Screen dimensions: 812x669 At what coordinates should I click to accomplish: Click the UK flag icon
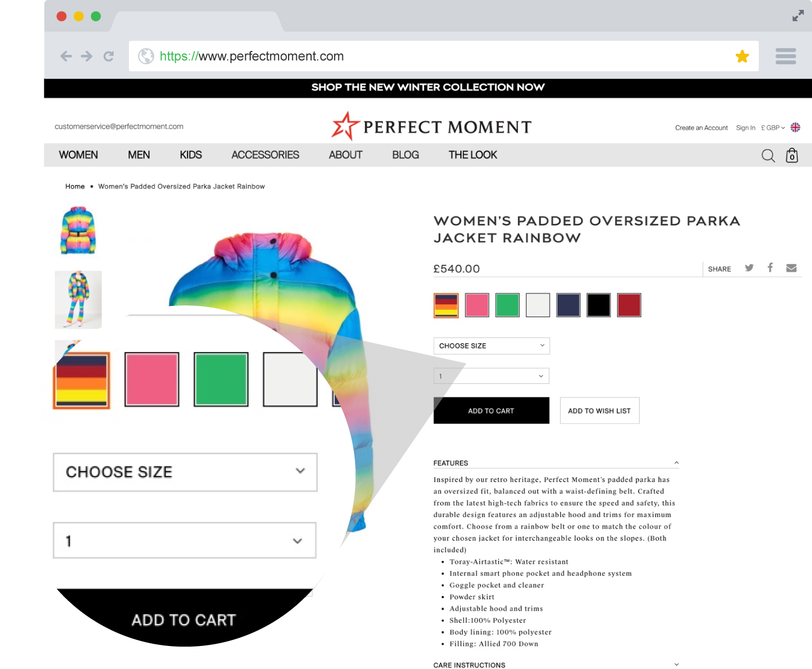click(795, 127)
